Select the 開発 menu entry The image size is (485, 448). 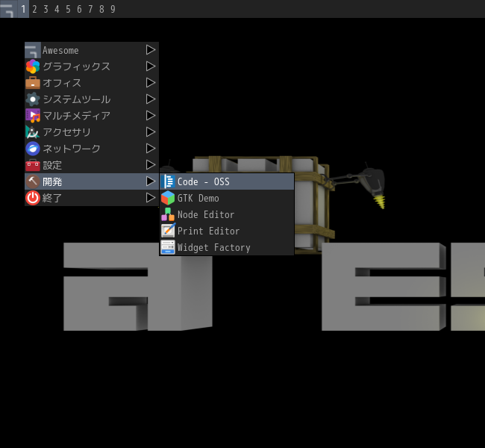(92, 181)
